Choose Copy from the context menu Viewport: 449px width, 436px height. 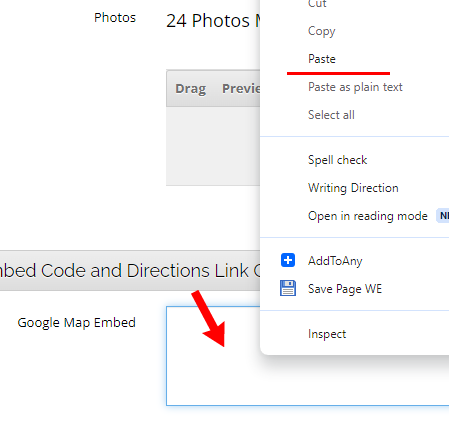click(x=322, y=31)
